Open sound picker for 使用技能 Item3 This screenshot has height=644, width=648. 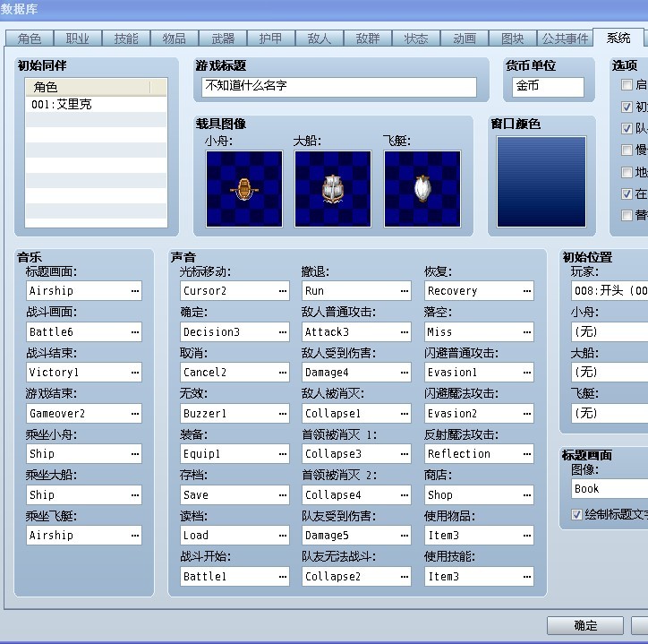coord(527,576)
